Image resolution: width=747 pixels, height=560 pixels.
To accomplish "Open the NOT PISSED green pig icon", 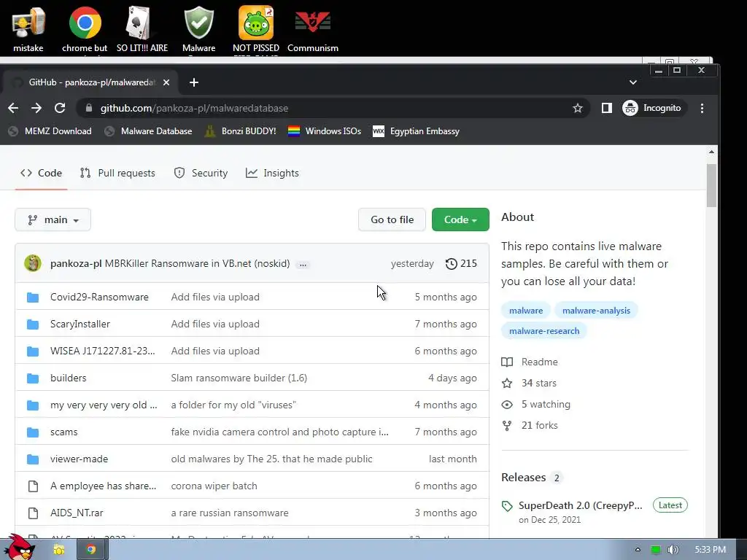I will click(256, 28).
